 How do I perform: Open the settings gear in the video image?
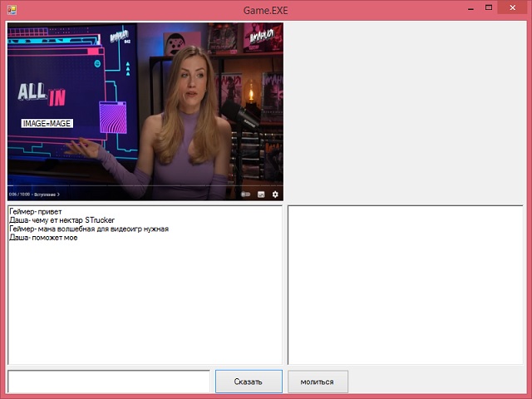tap(275, 194)
